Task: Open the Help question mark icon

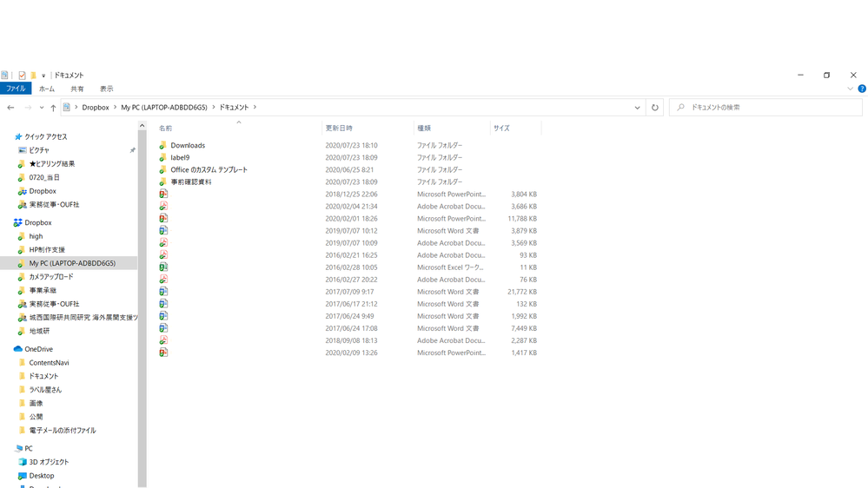Action: tap(861, 89)
